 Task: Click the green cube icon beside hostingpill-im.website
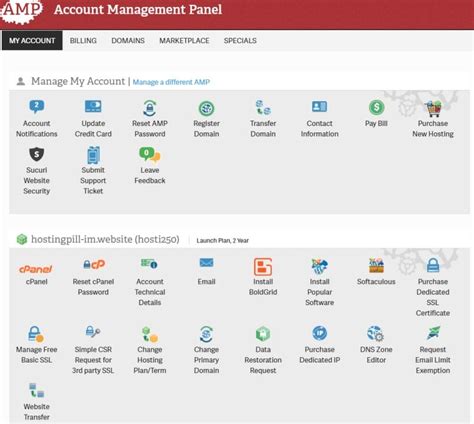(22, 239)
